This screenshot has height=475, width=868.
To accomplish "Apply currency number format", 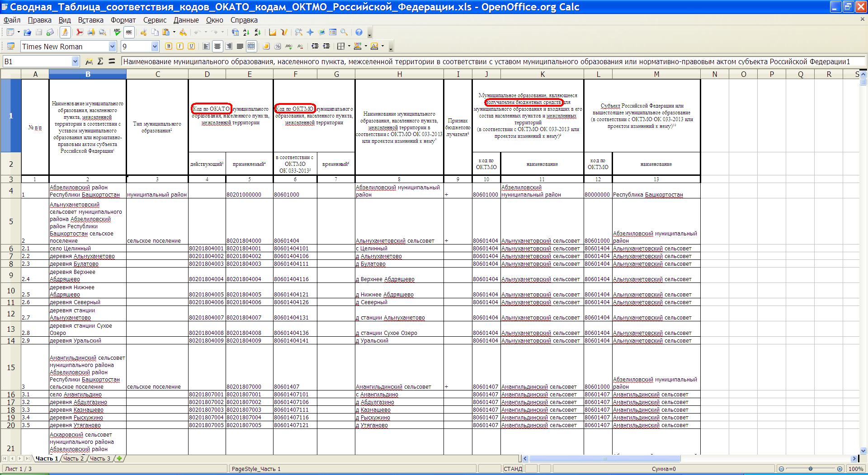I will click(x=266, y=46).
